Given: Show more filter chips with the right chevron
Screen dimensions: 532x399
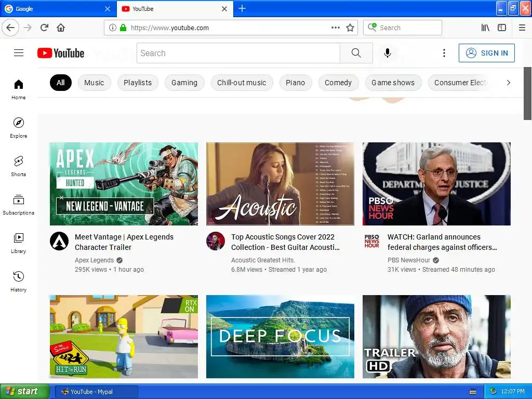Looking at the screenshot, I should coord(508,83).
